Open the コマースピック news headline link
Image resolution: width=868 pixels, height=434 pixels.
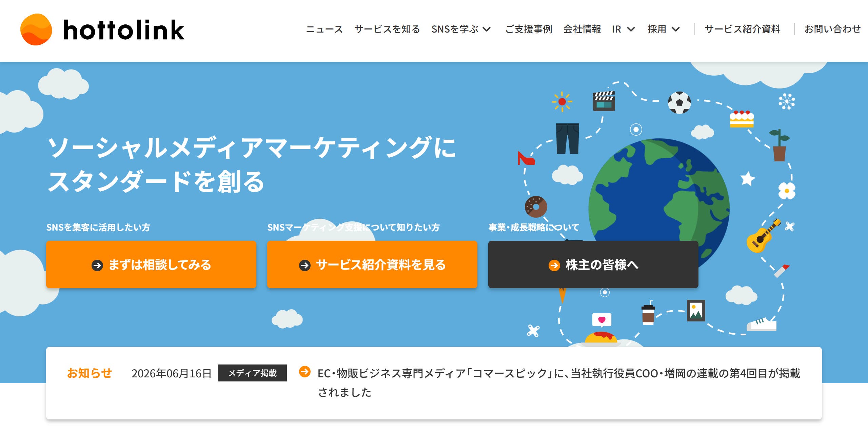(559, 382)
